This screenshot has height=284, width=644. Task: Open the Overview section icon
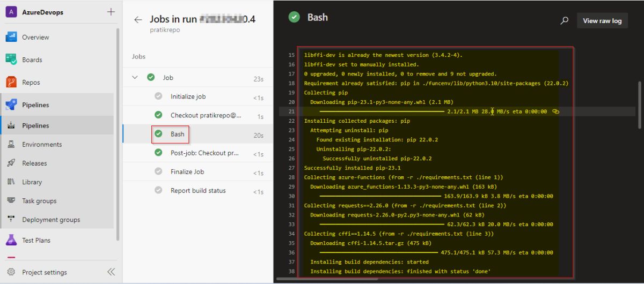coord(11,37)
